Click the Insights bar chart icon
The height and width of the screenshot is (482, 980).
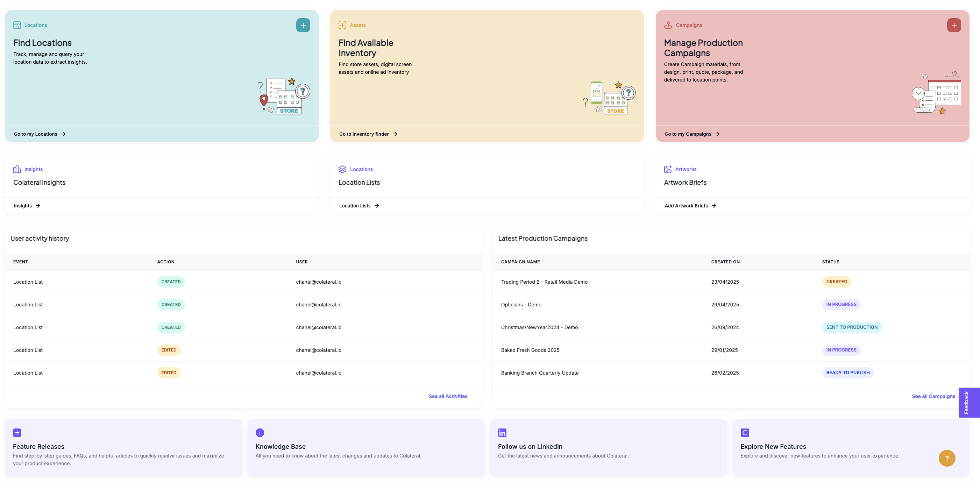pos(17,169)
